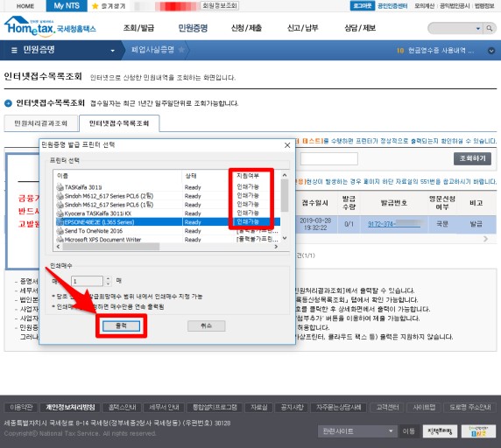Switch to the 인터넷접수목록조회 tab
The height and width of the screenshot is (448, 501).
click(x=119, y=123)
